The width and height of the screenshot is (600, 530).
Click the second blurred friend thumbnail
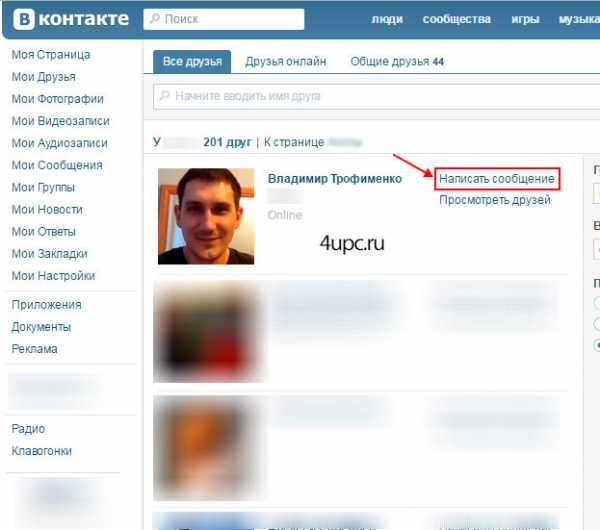[207, 448]
